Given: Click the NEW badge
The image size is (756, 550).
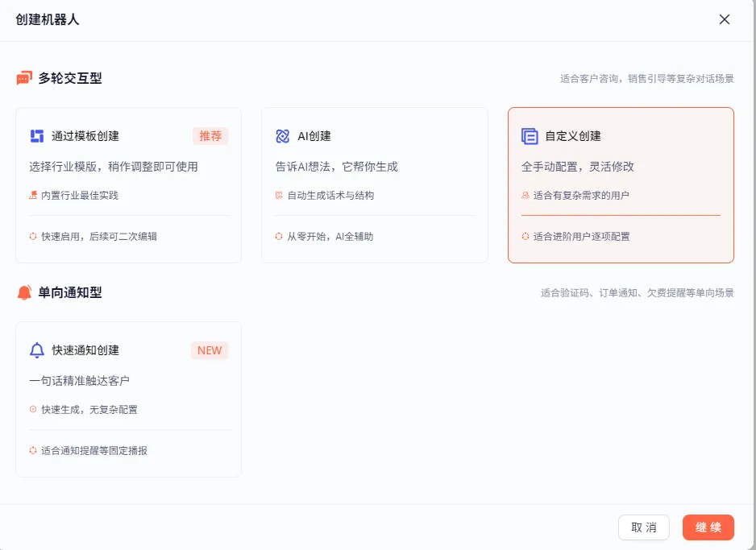Looking at the screenshot, I should [210, 350].
